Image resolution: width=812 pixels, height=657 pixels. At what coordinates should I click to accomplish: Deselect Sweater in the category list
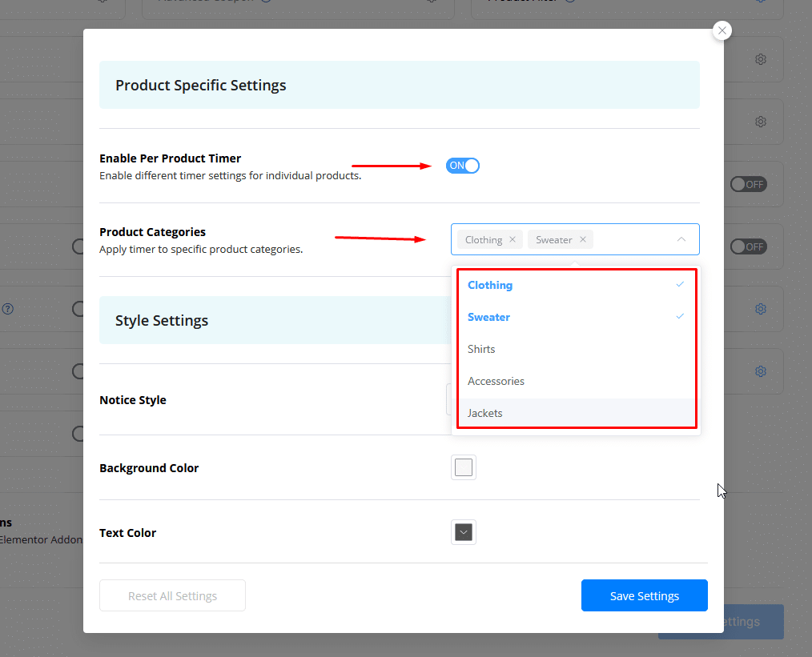pyautogui.click(x=488, y=317)
